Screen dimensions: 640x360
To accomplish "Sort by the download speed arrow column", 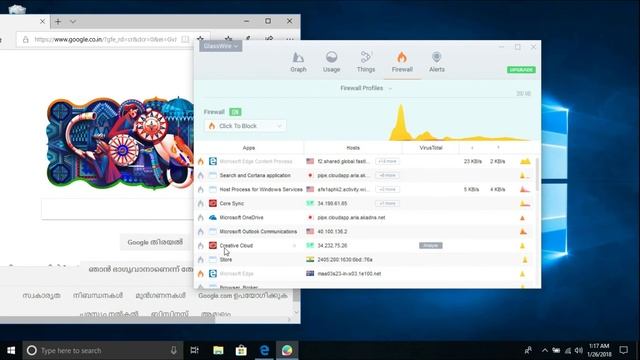I will (x=472, y=148).
